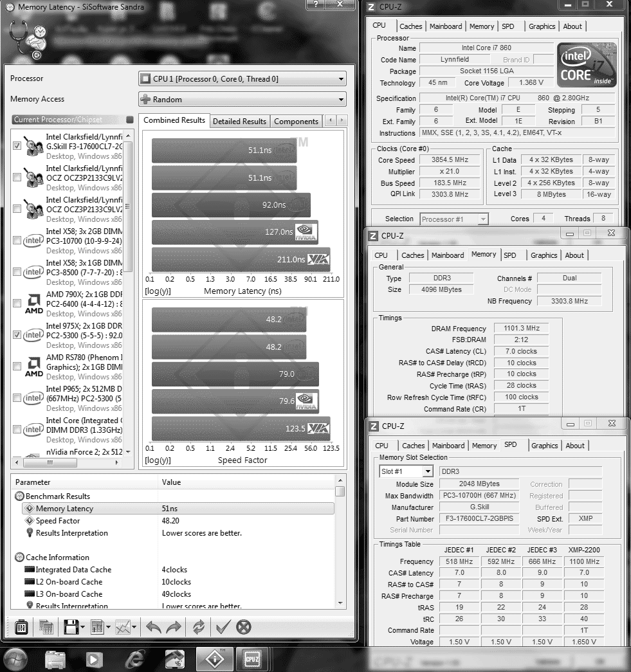Click the SiSoftware Sandra taskbar button
The height and width of the screenshot is (672, 631).
tap(215, 659)
